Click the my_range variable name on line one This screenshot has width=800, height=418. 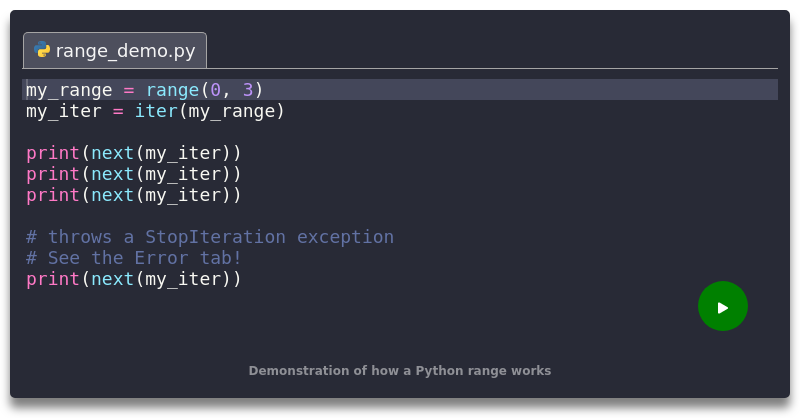[x=69, y=90]
